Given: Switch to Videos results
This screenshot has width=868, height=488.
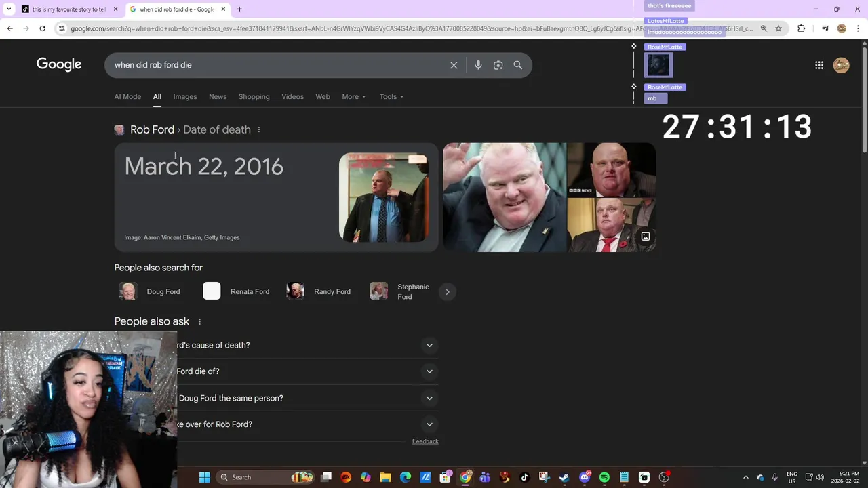Looking at the screenshot, I should pos(293,96).
